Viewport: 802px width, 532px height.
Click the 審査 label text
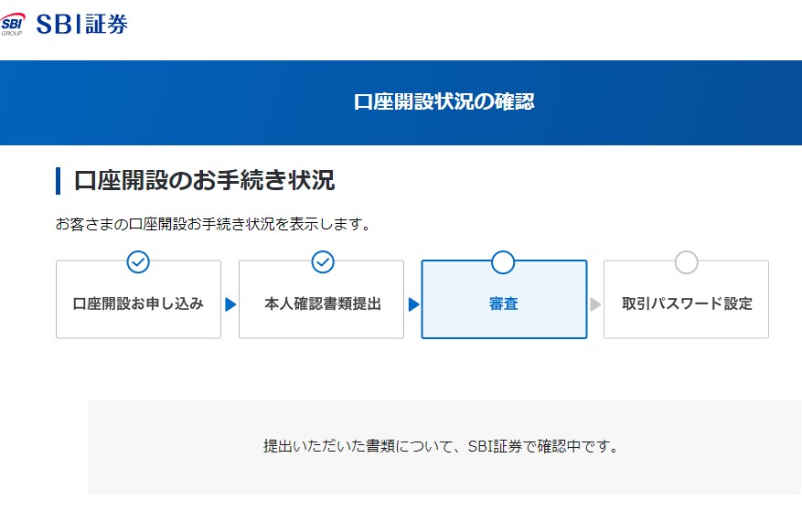click(504, 303)
